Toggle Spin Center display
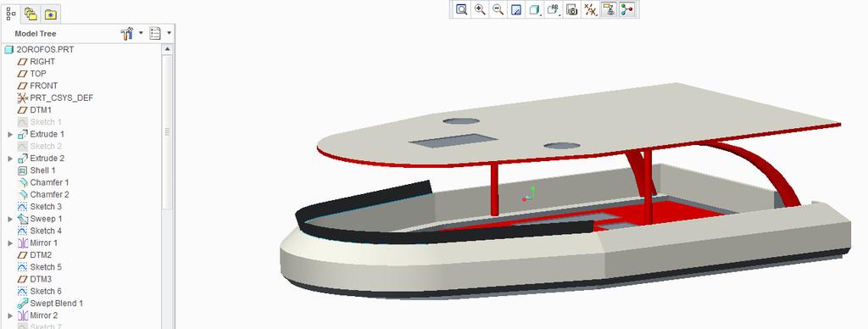 coord(627,9)
